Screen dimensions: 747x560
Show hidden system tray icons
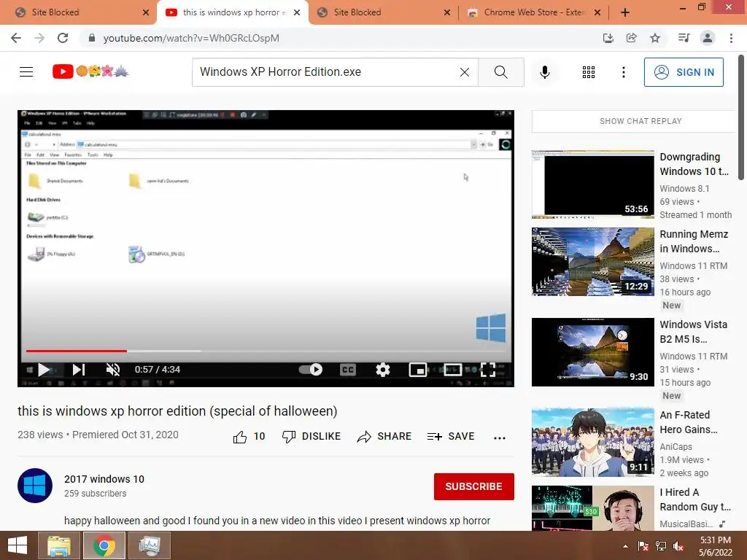point(625,546)
